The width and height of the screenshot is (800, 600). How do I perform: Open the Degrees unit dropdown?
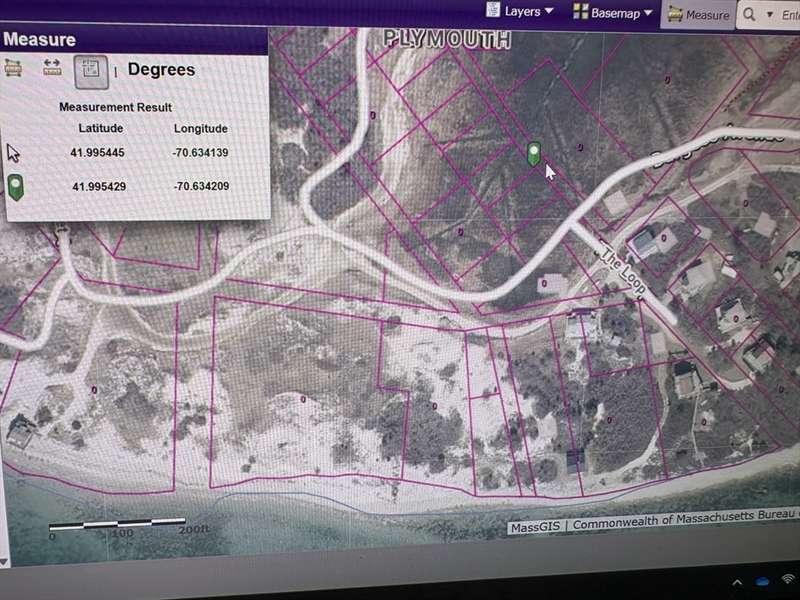pyautogui.click(x=161, y=70)
